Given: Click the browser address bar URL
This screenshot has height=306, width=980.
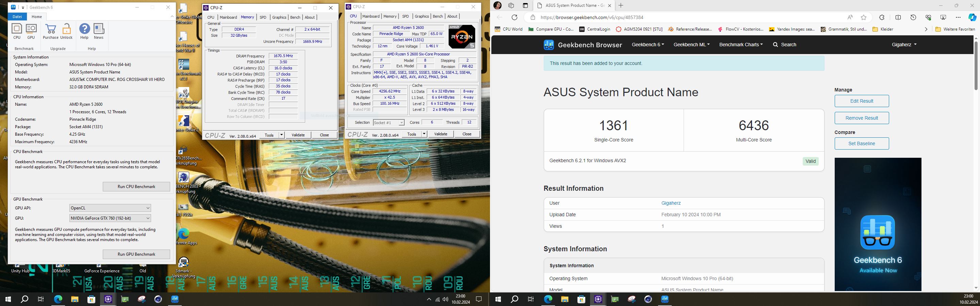Looking at the screenshot, I should [x=592, y=17].
